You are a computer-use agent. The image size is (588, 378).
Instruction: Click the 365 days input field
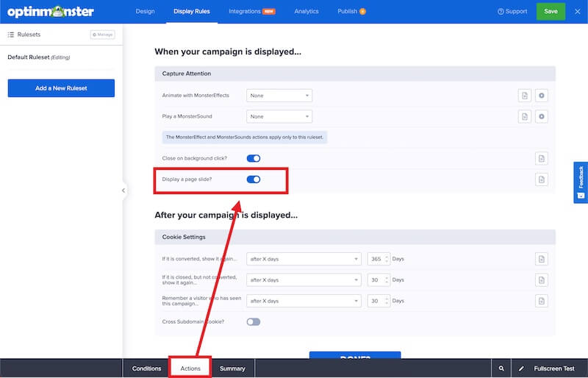click(378, 259)
